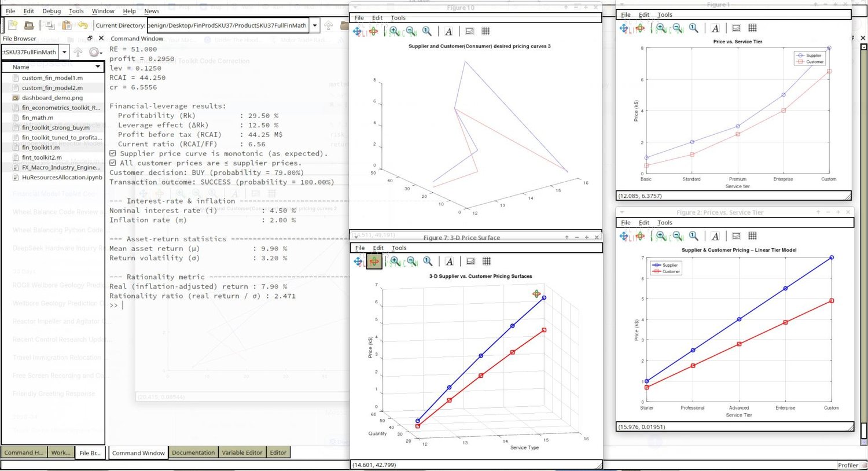Image resolution: width=868 pixels, height=471 pixels.
Task: Open File menu of Figure 10
Action: pyautogui.click(x=359, y=18)
